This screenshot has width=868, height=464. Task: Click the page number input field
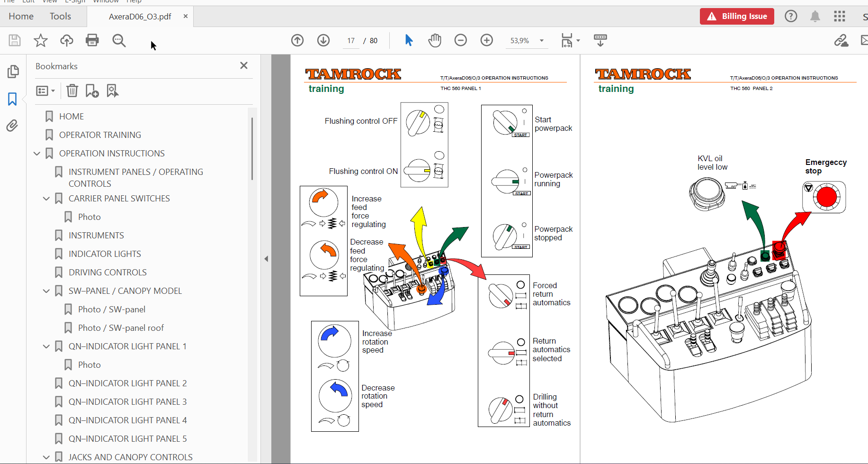351,41
